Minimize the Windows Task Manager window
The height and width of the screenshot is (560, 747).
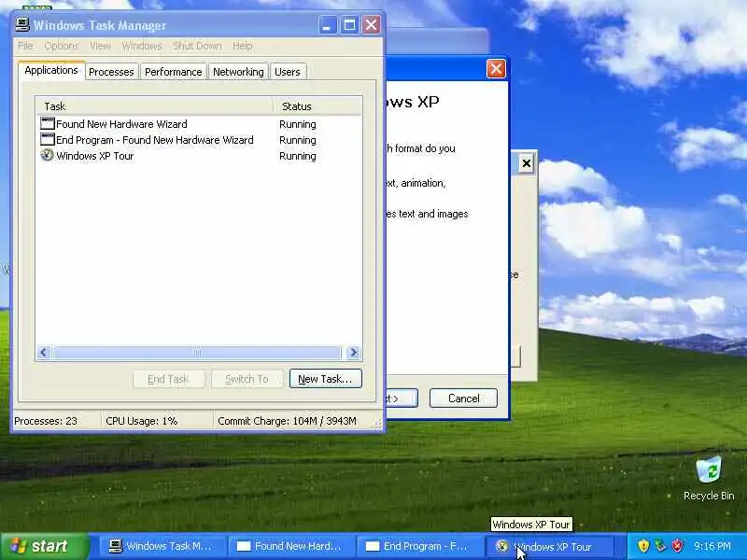point(328,25)
